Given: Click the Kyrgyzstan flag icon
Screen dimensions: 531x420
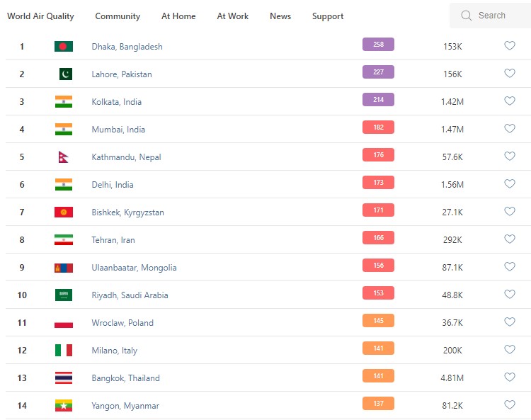Looking at the screenshot, I should (x=64, y=212).
